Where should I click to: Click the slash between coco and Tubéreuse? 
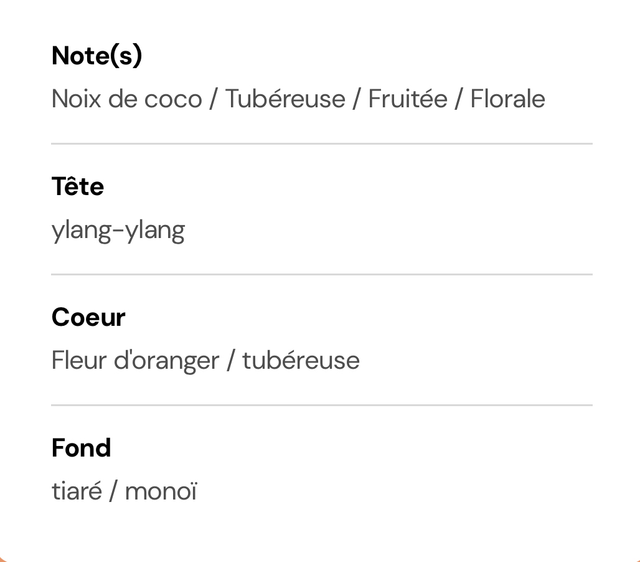click(x=213, y=100)
